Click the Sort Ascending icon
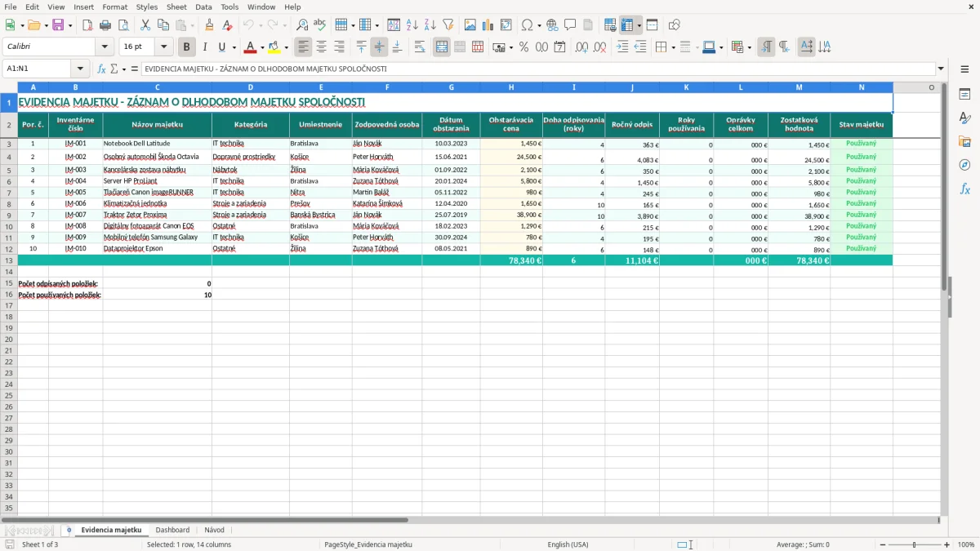This screenshot has width=980, height=551. coord(412,25)
